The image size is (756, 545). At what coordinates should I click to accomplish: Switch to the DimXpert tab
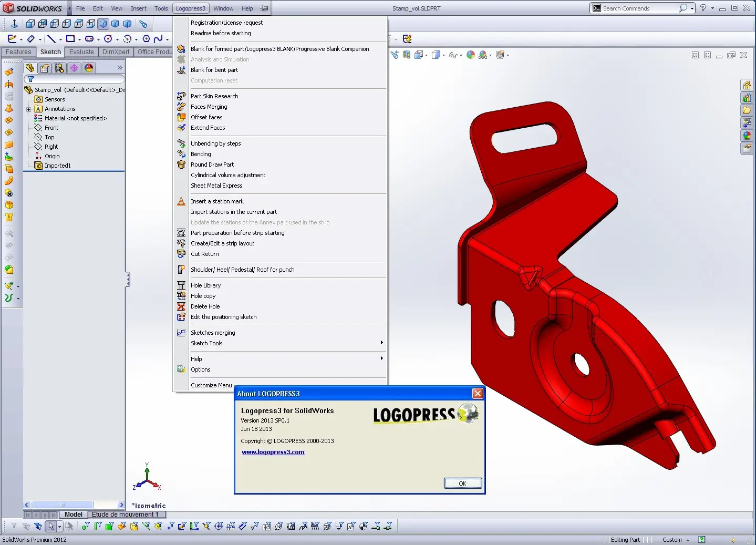(116, 52)
